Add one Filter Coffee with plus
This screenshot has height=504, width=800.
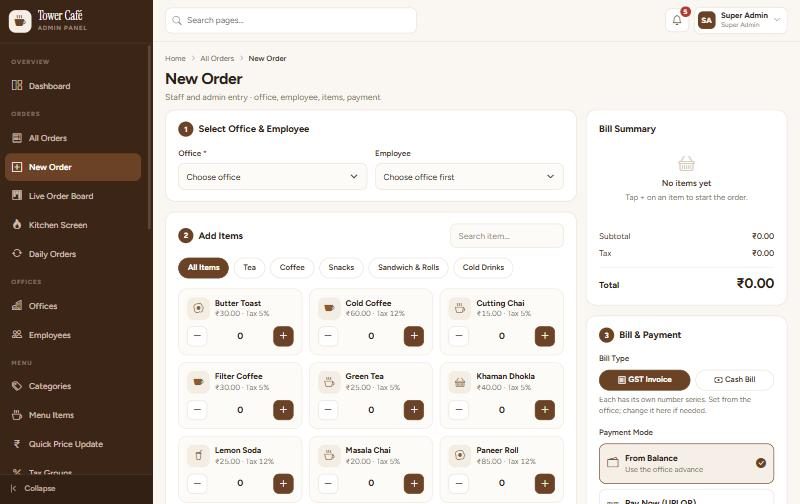[283, 410]
